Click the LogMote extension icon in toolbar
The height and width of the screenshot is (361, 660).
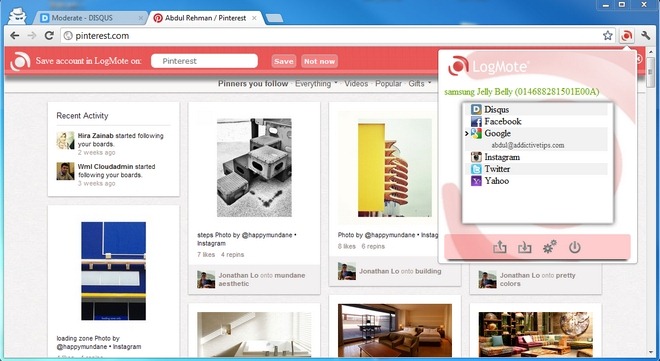point(626,36)
